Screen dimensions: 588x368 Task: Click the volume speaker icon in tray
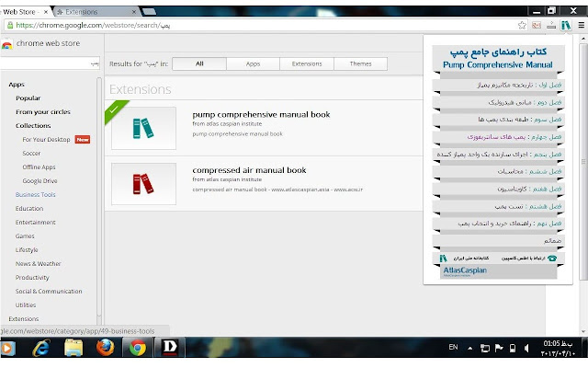[x=526, y=348]
